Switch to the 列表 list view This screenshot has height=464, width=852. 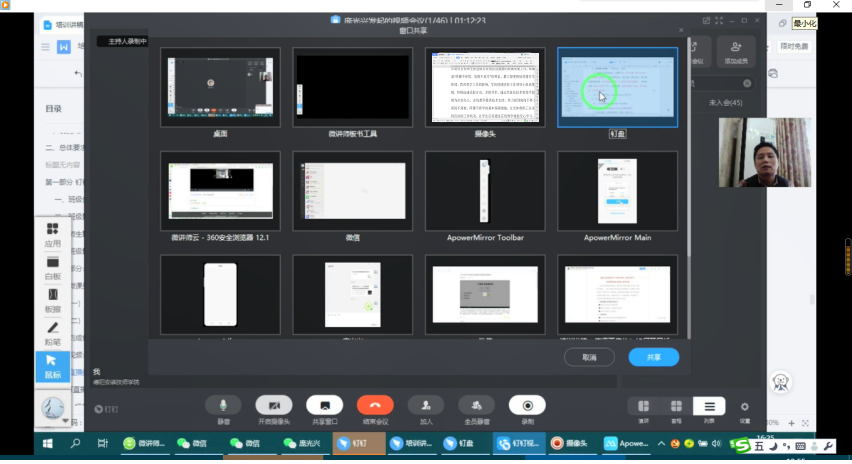(709, 406)
